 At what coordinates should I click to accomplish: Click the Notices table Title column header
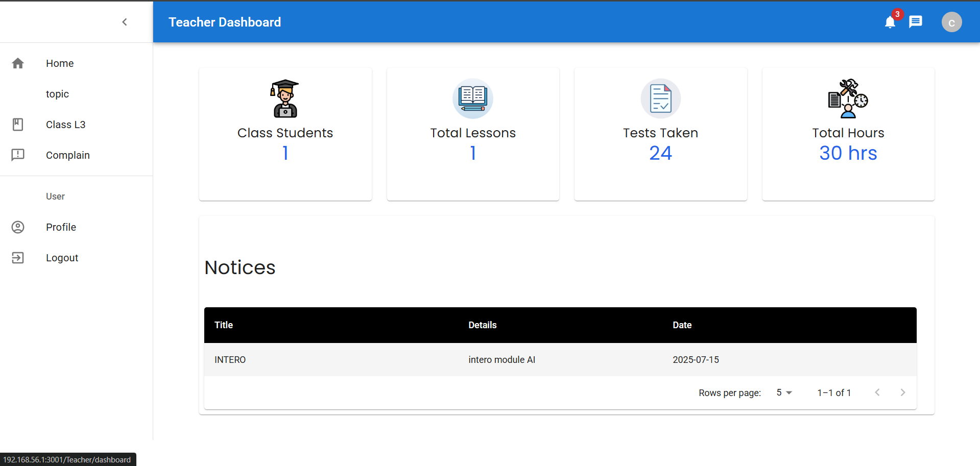[223, 325]
